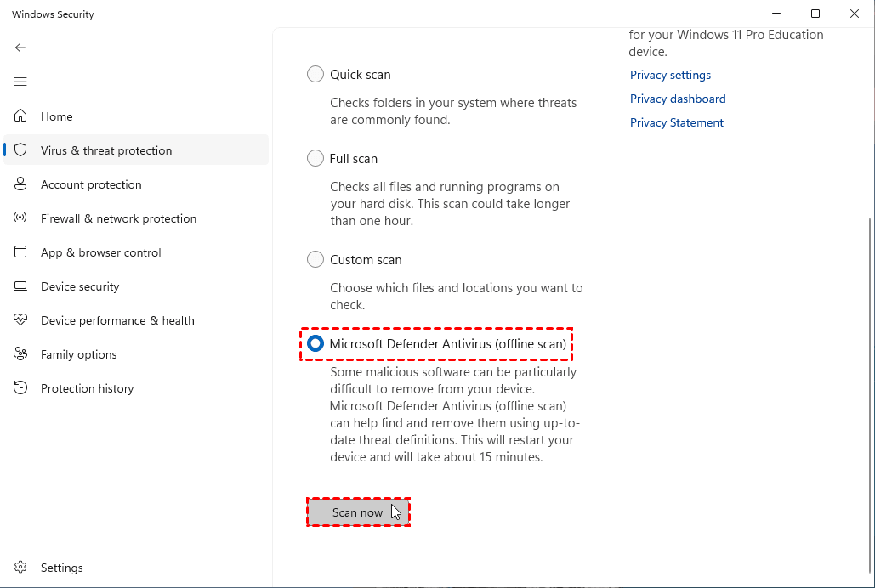This screenshot has width=875, height=588.
Task: Click the App & browser control icon
Action: click(x=20, y=252)
